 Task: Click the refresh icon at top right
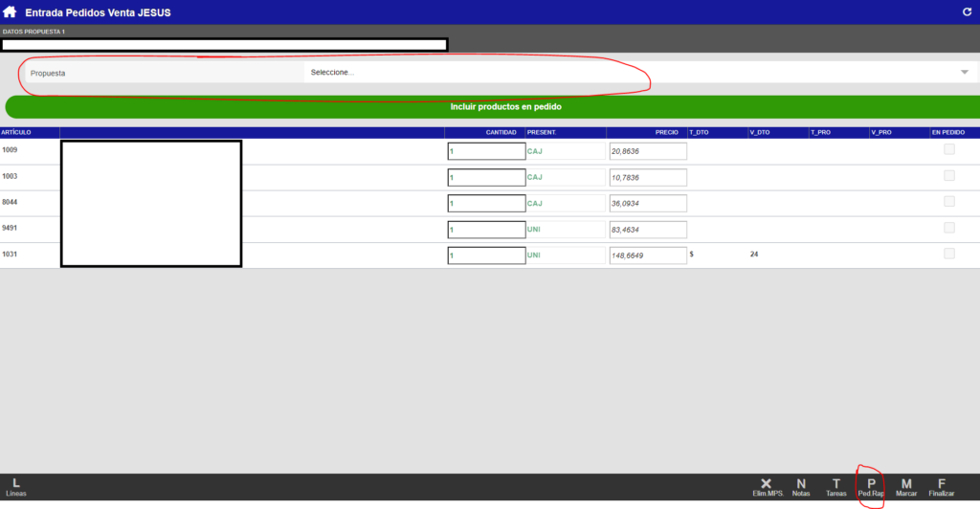966,11
